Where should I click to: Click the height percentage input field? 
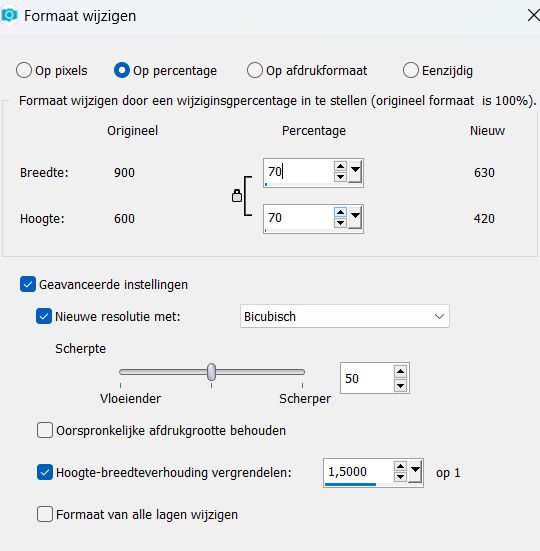pyautogui.click(x=298, y=218)
